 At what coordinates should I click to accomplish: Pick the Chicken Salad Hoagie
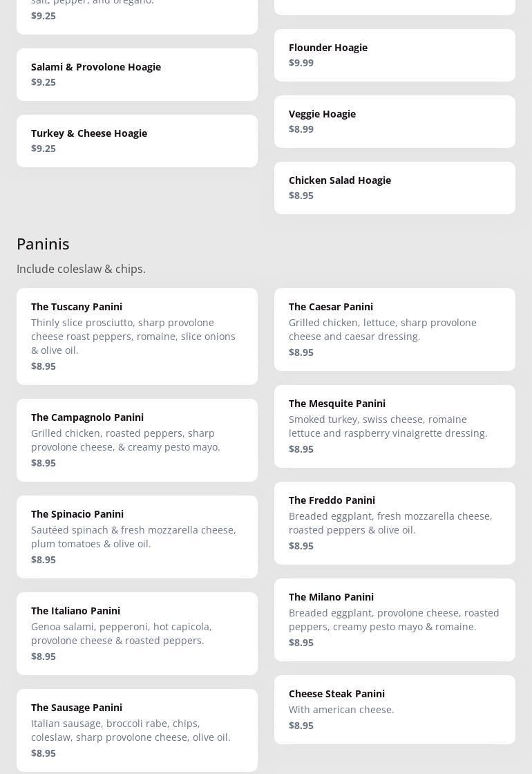point(395,188)
